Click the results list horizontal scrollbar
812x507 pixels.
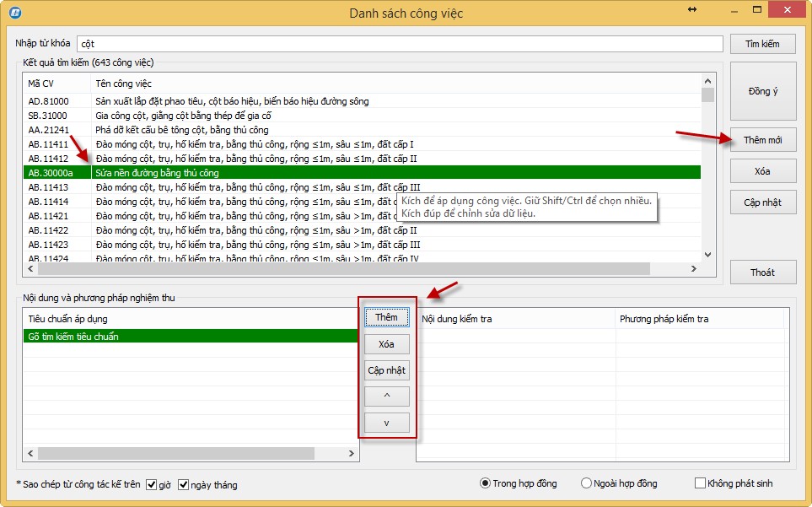pos(337,269)
